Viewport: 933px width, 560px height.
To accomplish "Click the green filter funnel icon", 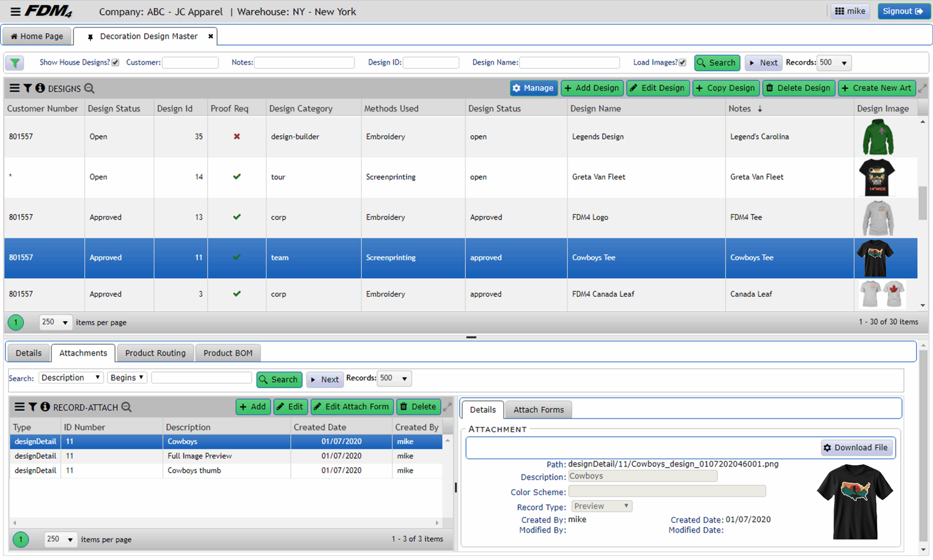I will pos(15,63).
